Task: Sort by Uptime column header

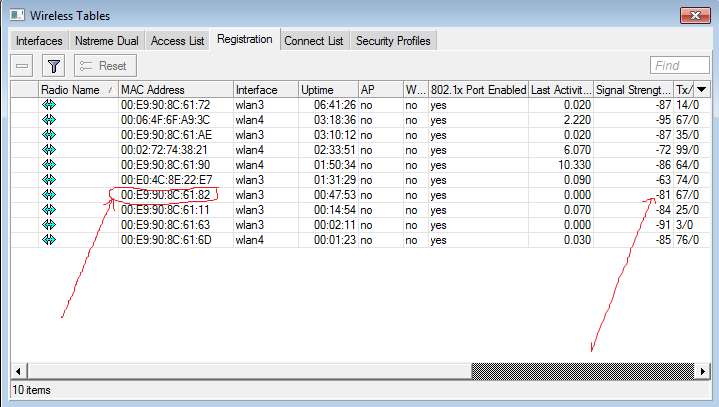Action: [328, 90]
